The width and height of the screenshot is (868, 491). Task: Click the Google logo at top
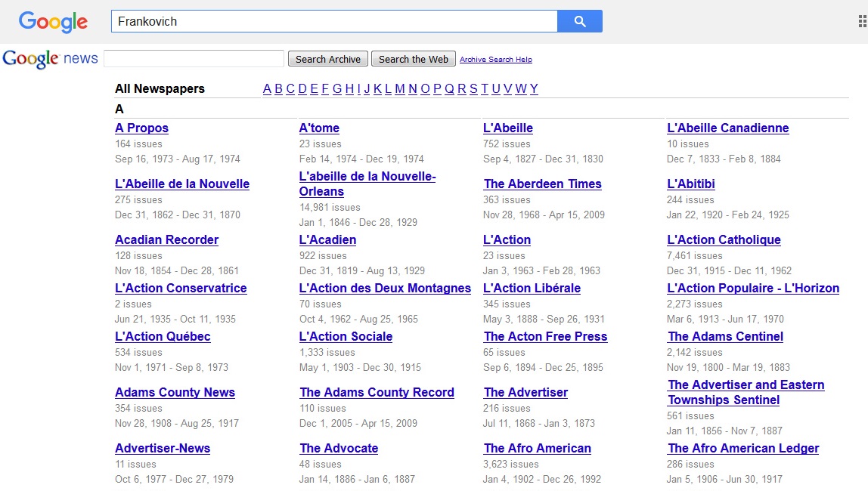coord(53,22)
